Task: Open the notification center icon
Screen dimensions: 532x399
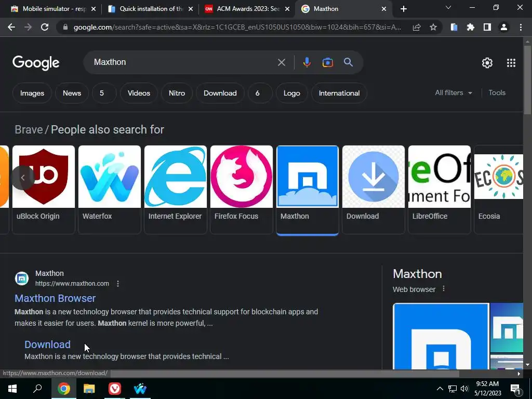Action: pos(515,389)
